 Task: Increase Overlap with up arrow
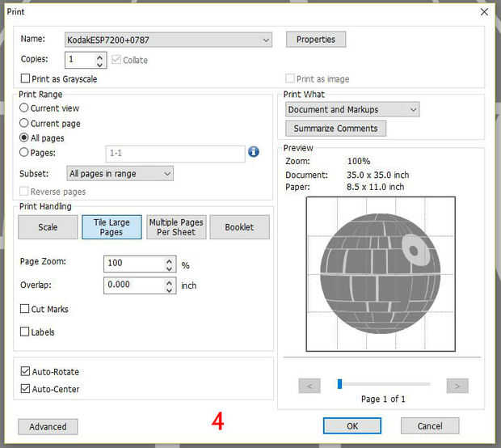tap(169, 283)
